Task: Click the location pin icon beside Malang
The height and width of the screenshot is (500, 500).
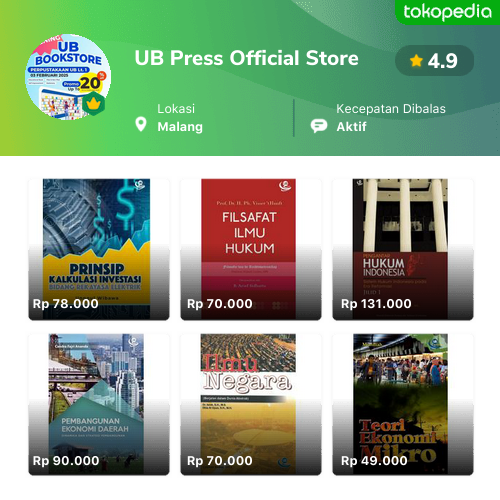Action: pyautogui.click(x=141, y=125)
